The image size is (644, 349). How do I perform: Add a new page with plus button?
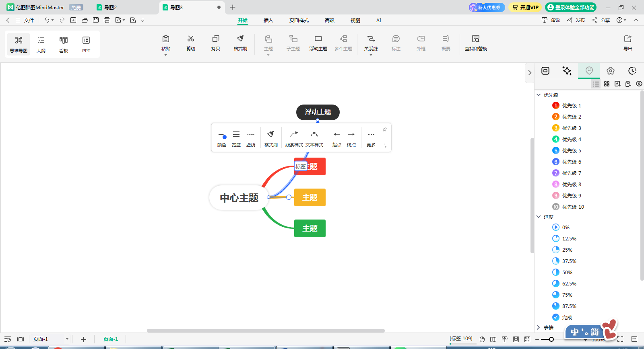(84, 339)
